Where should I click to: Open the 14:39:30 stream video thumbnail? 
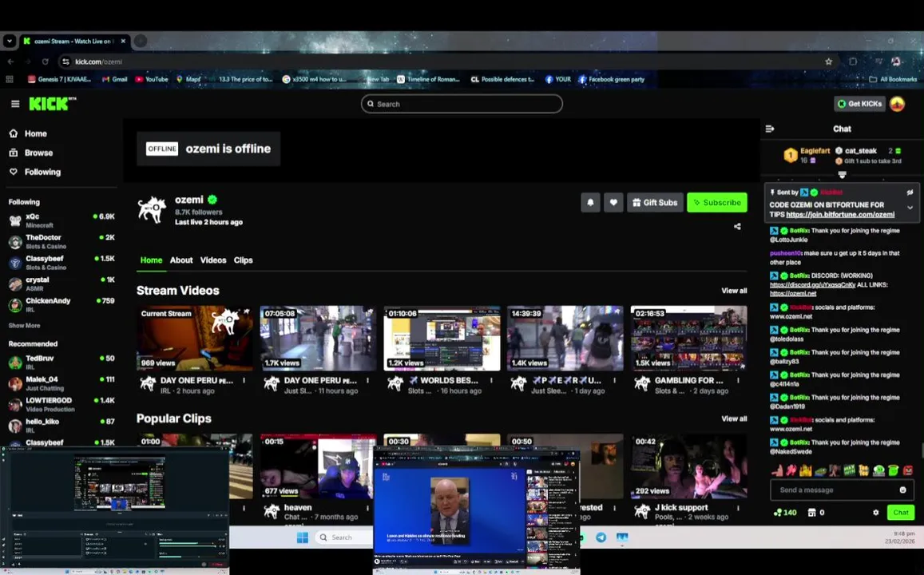coord(565,338)
